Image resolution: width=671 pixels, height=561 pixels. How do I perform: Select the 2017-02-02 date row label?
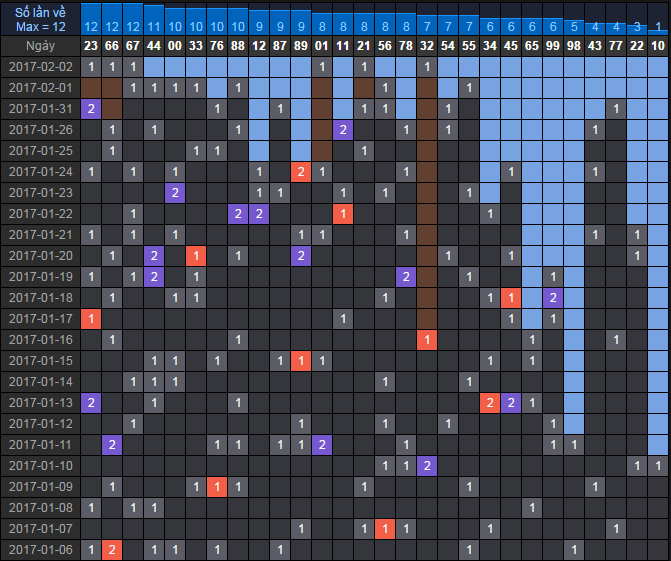pos(40,67)
